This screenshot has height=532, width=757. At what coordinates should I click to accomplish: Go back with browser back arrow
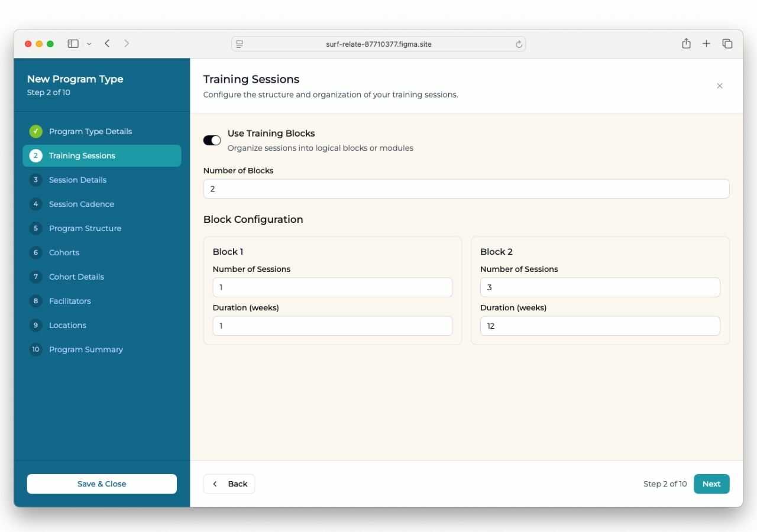tap(107, 44)
